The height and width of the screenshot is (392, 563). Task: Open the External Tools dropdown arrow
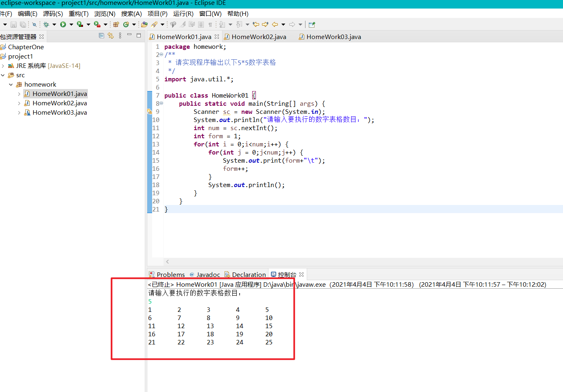(105, 24)
